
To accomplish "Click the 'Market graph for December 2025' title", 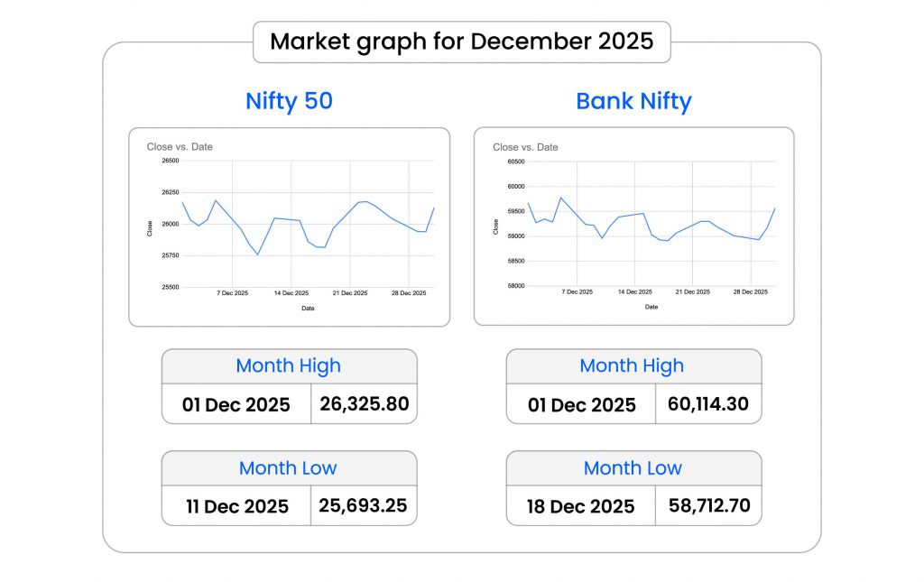I will 461,42.
